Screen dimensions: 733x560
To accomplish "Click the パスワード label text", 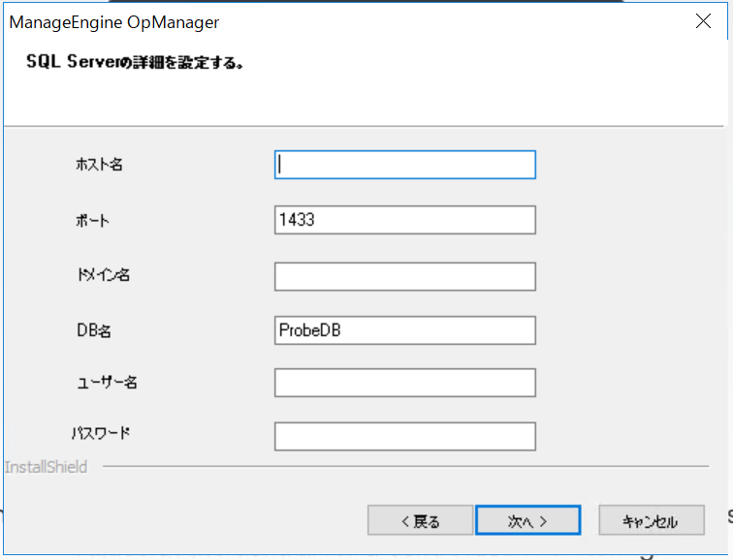I will coord(101,433).
